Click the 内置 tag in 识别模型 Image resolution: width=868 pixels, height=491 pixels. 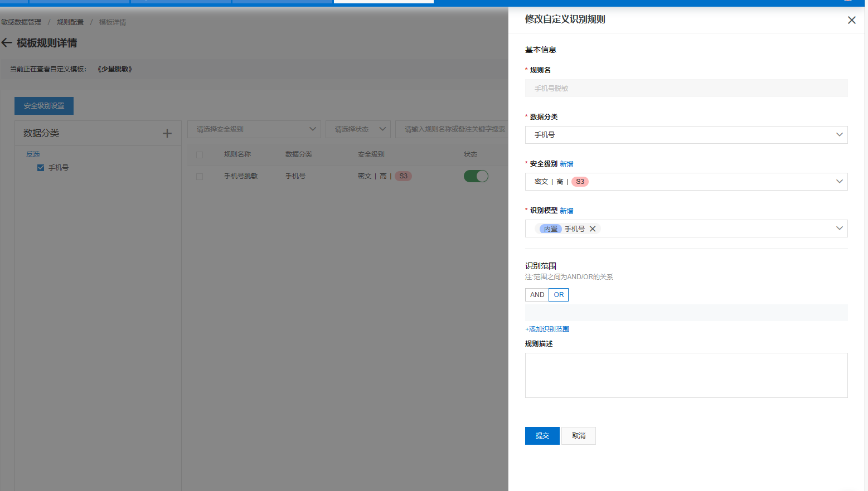point(551,229)
